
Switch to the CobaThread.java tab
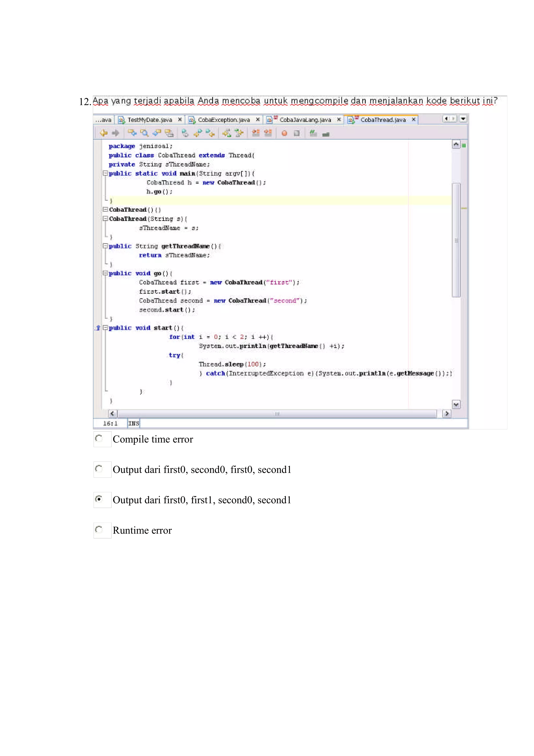click(381, 120)
